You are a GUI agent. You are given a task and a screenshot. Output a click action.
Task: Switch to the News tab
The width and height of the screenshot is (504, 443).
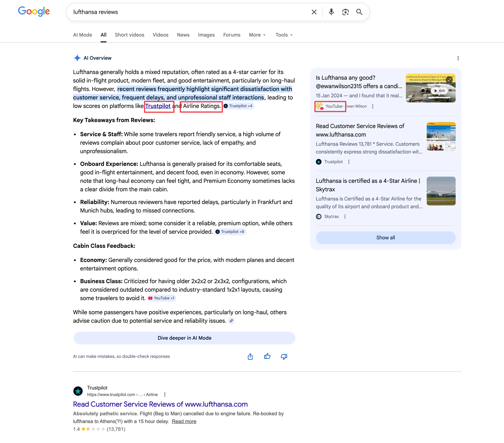pos(183,35)
